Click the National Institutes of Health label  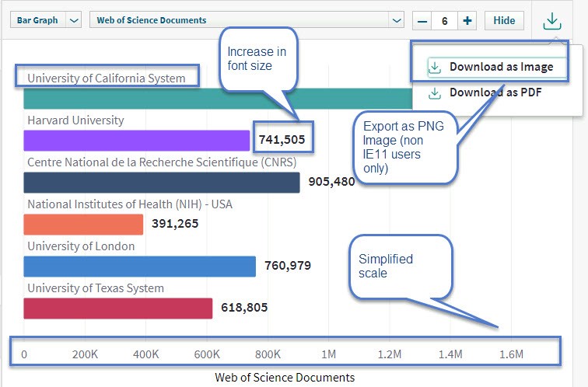[130, 204]
